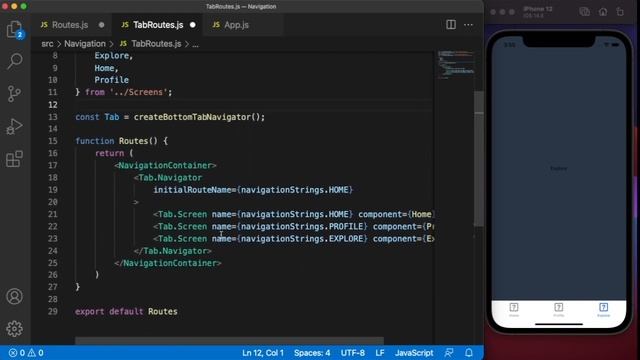The width and height of the screenshot is (640, 360).
Task: Open the Manage gear menu
Action: [15, 329]
